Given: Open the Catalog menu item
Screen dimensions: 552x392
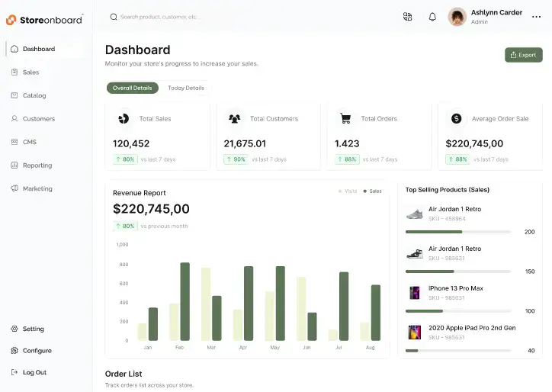Looking at the screenshot, I should pos(34,95).
